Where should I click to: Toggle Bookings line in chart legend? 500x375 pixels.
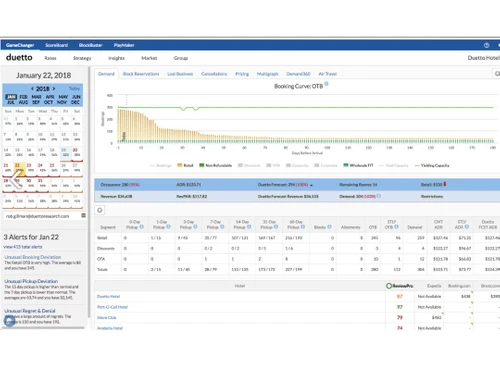(x=161, y=165)
